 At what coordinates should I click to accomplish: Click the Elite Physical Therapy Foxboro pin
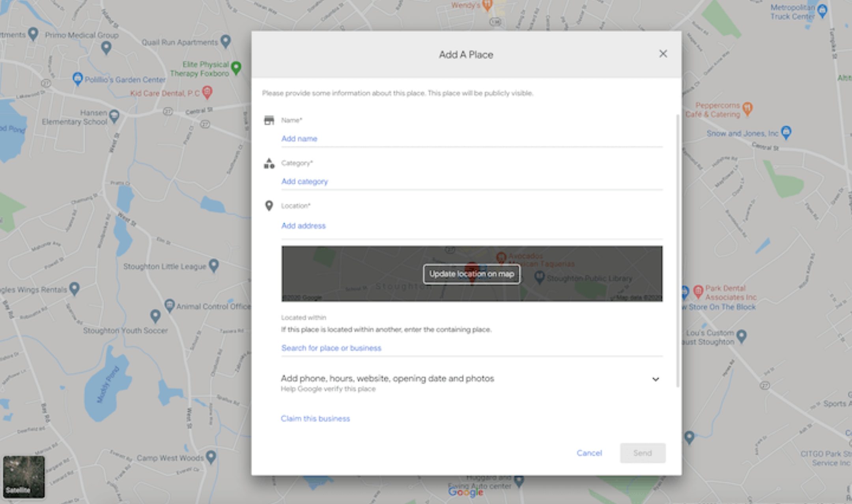(x=236, y=68)
